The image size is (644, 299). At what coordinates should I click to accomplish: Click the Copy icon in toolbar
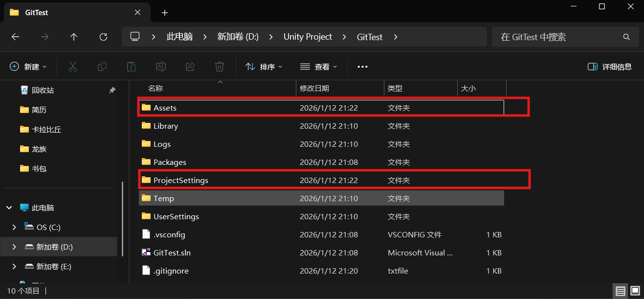tap(102, 67)
